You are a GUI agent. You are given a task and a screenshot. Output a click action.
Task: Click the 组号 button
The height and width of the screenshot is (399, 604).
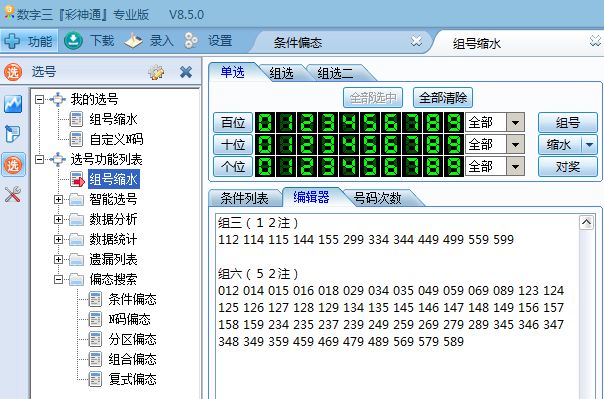click(568, 123)
